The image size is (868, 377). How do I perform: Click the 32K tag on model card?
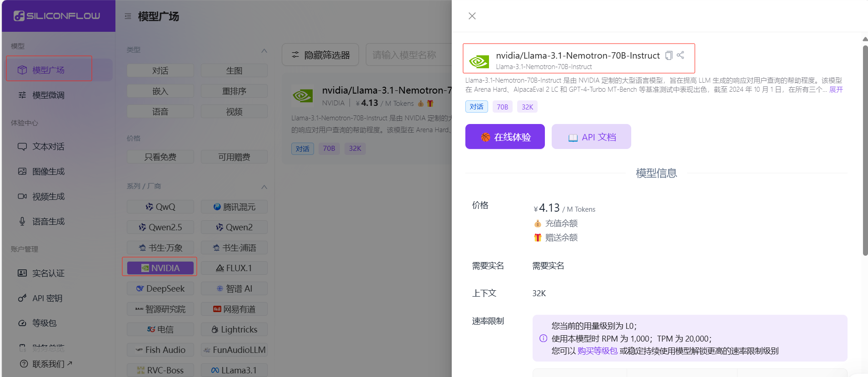coord(355,149)
